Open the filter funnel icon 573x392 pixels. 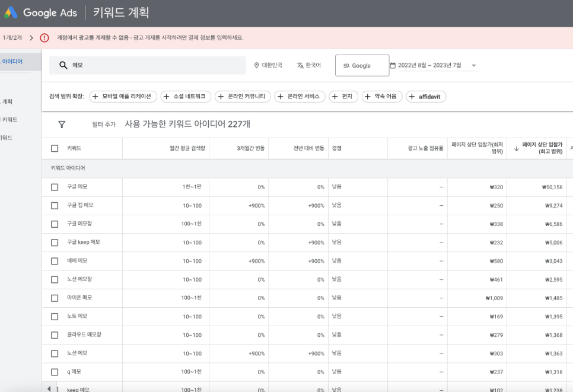[x=62, y=125]
